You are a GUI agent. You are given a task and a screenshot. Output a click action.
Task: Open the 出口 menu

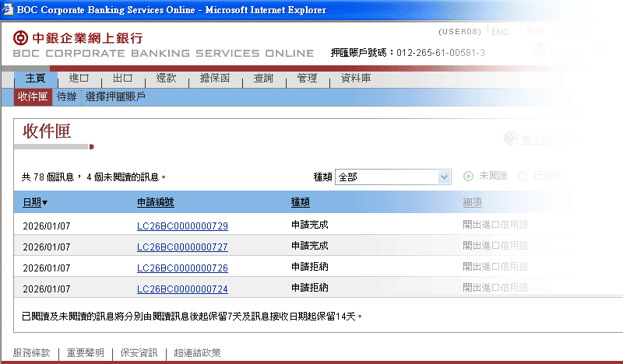[122, 79]
